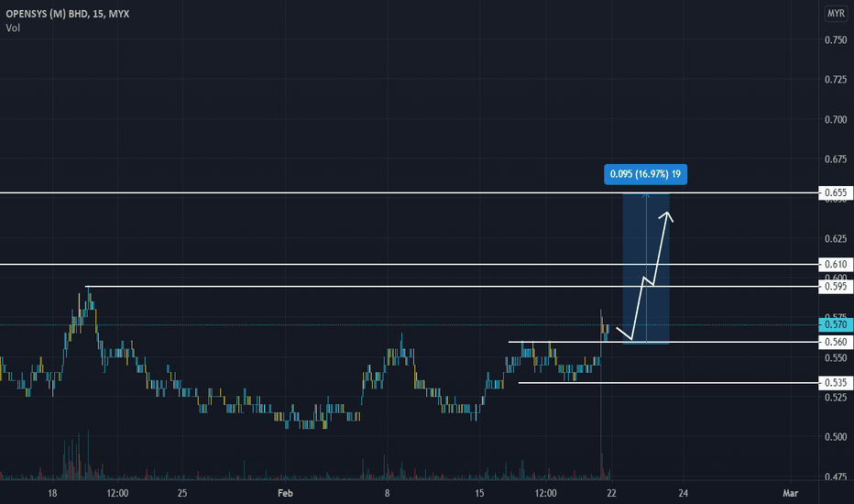Select the 0.655 price line label
The width and height of the screenshot is (854, 504).
(x=836, y=192)
